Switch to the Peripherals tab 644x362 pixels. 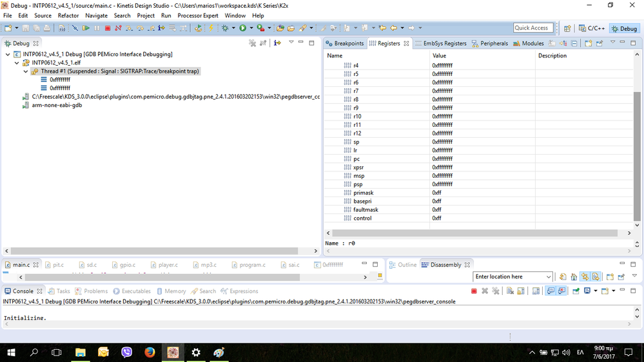tap(489, 44)
